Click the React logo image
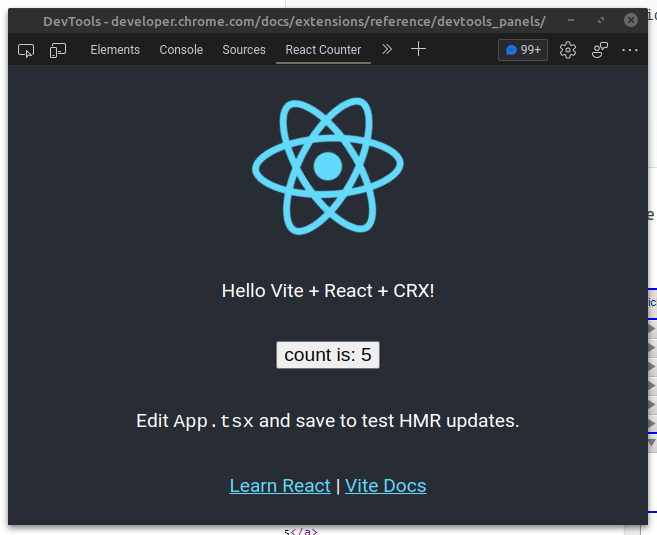Screen dimensions: 657x535 pyautogui.click(x=328, y=166)
